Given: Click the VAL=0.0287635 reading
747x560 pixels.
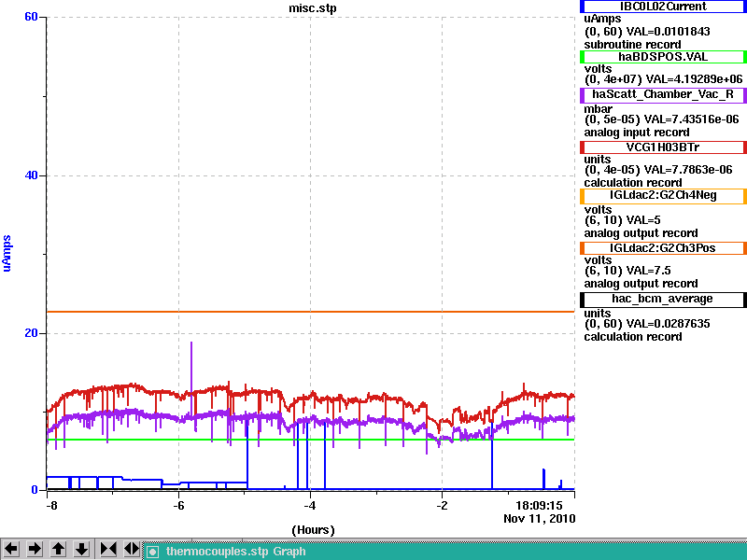Looking at the screenshot, I should pos(668,324).
